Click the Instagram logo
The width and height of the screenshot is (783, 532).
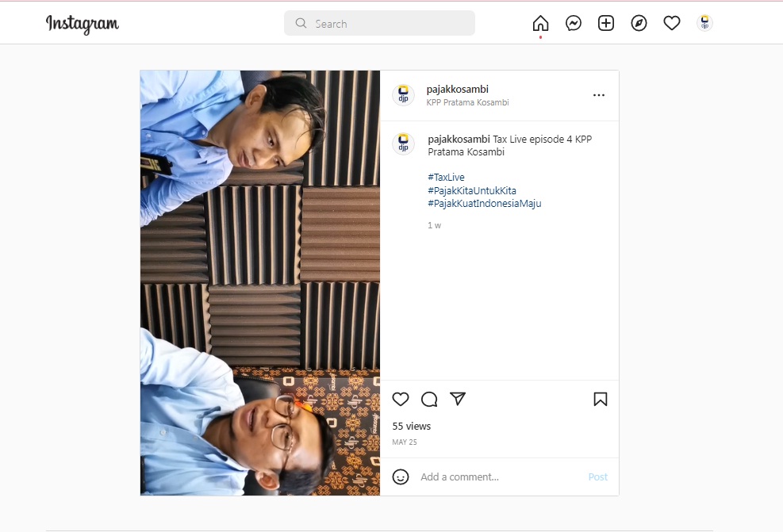tap(83, 24)
